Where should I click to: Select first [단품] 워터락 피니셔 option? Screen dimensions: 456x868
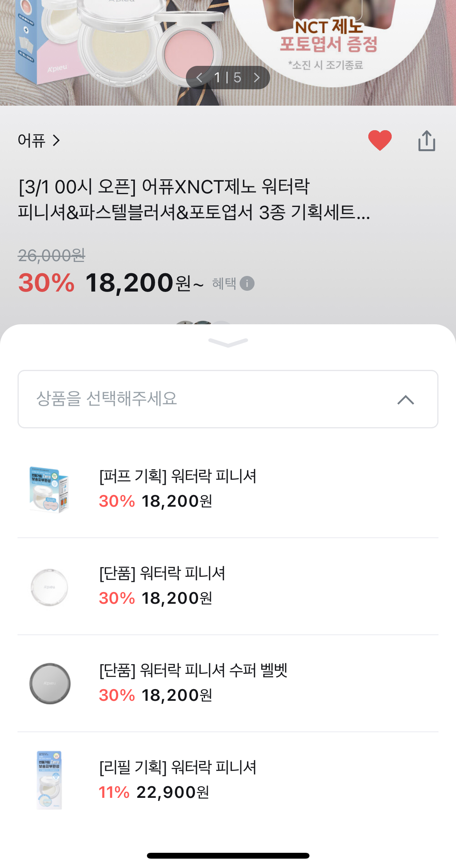coord(162,573)
